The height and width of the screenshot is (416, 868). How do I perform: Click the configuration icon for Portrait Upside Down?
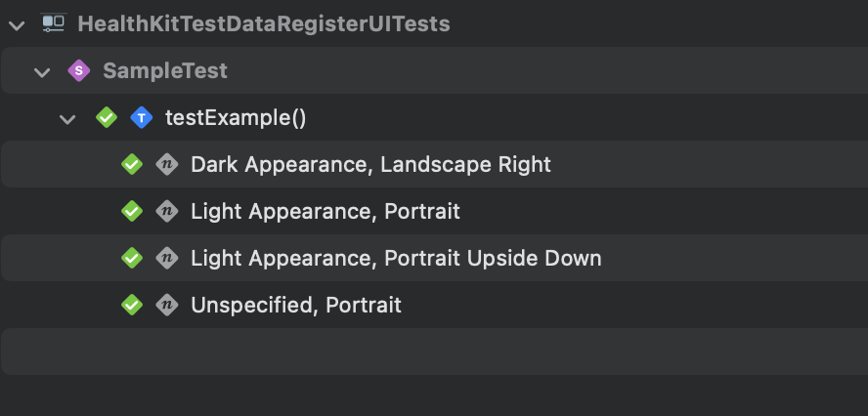[166, 258]
